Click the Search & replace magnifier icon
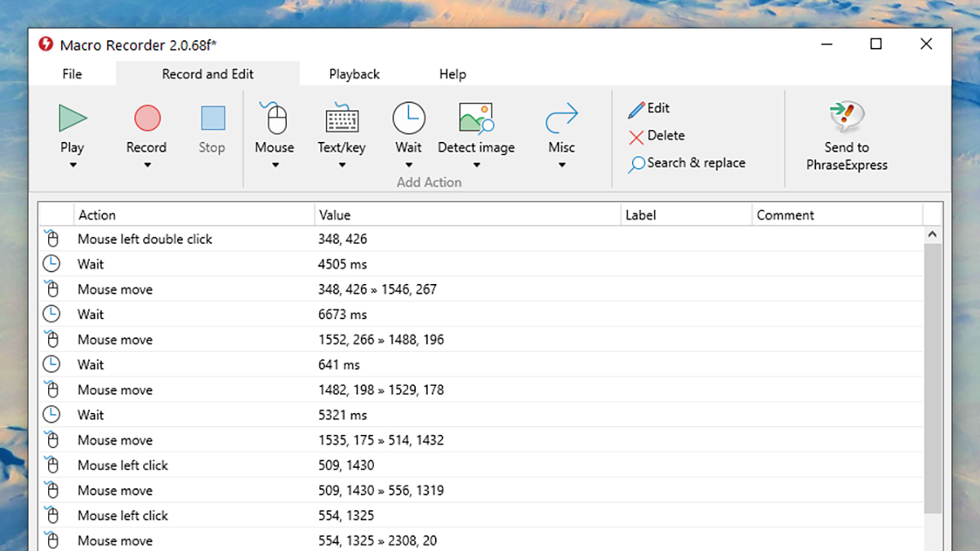The image size is (980, 551). pyautogui.click(x=636, y=165)
